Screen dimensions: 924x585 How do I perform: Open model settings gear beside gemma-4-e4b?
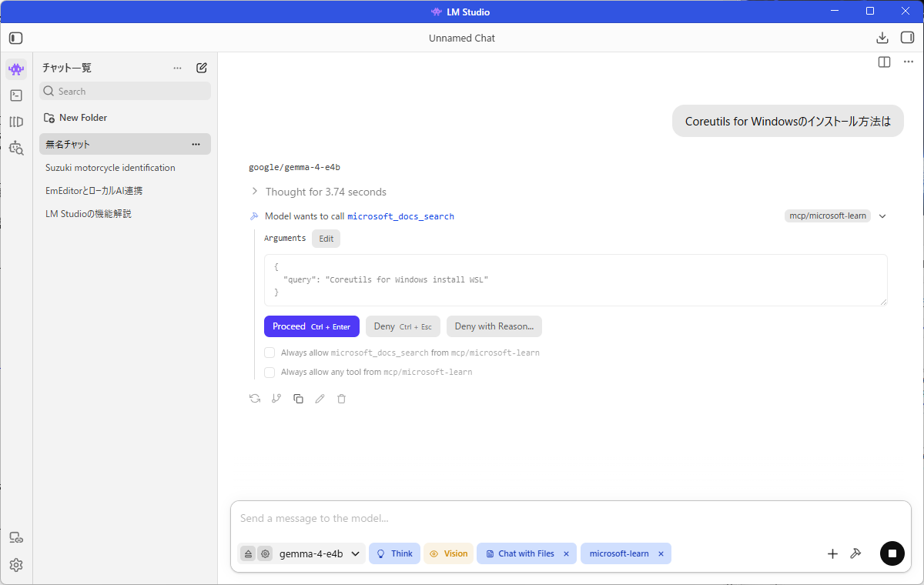coord(265,553)
